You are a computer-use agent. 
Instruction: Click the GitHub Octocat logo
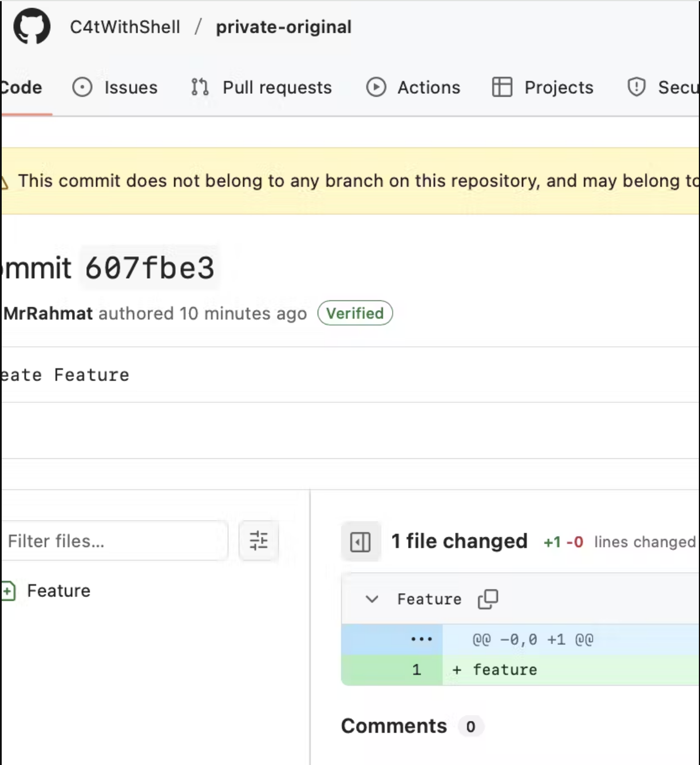pos(32,26)
